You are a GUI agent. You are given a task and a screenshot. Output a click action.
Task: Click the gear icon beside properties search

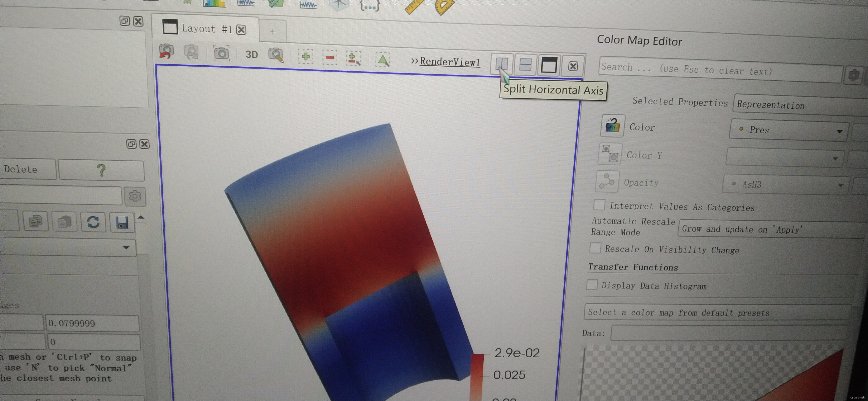[x=135, y=196]
